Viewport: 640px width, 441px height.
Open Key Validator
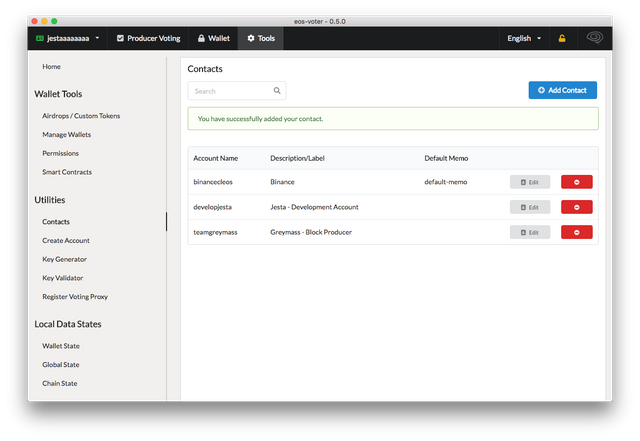pos(62,278)
